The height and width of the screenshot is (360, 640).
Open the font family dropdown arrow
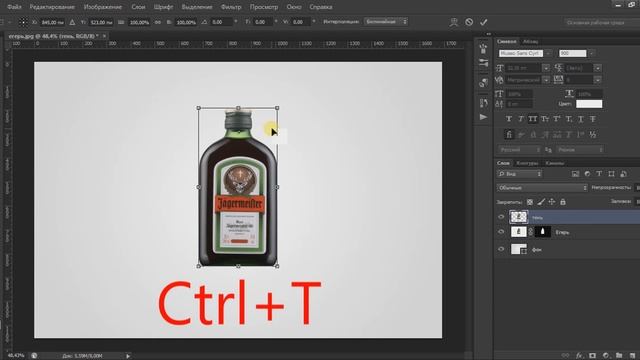(548, 53)
